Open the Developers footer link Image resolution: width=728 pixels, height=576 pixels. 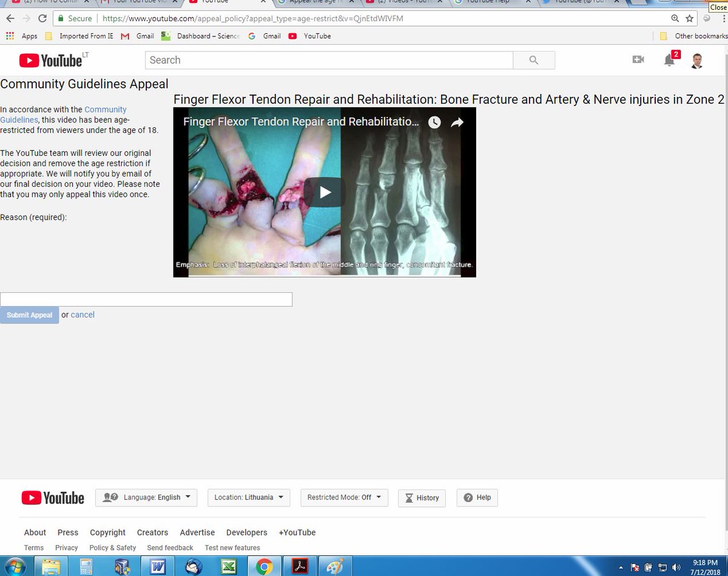click(x=247, y=532)
